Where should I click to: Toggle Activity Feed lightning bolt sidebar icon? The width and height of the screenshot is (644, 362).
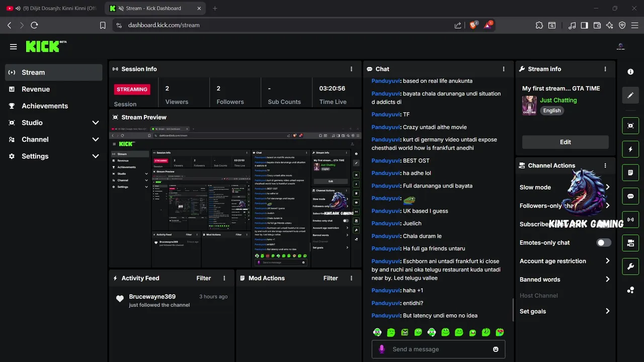point(630,149)
